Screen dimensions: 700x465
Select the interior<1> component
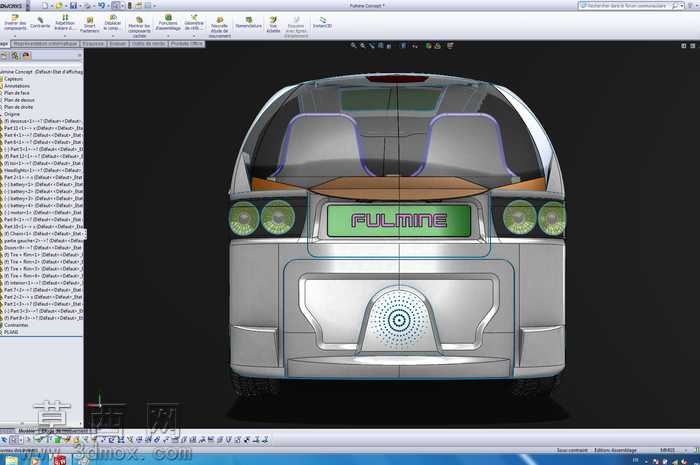42,283
